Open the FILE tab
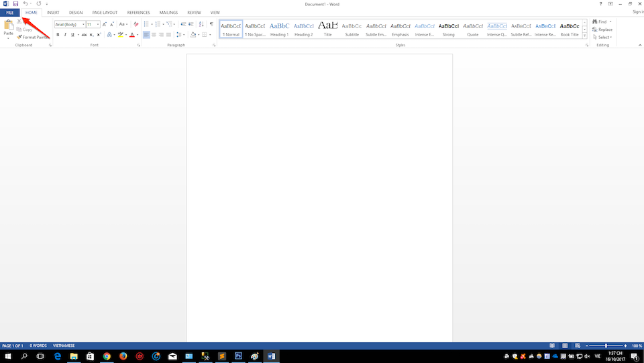 click(x=10, y=13)
